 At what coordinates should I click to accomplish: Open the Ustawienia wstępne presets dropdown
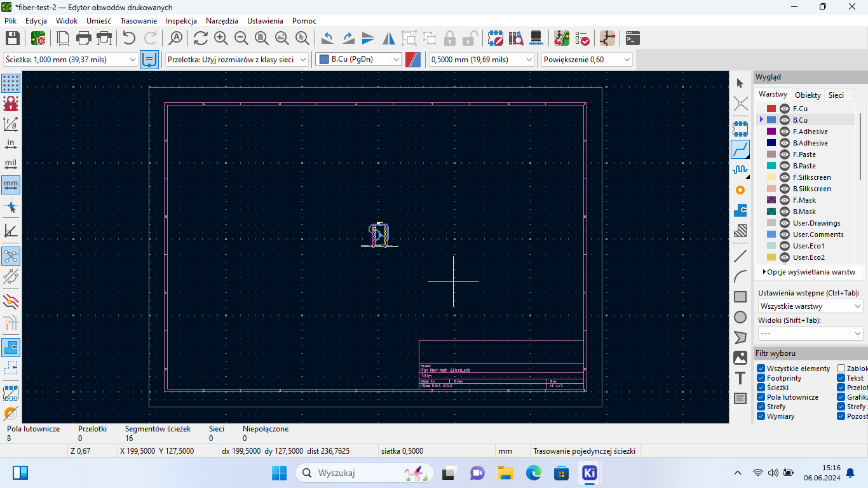(810, 306)
